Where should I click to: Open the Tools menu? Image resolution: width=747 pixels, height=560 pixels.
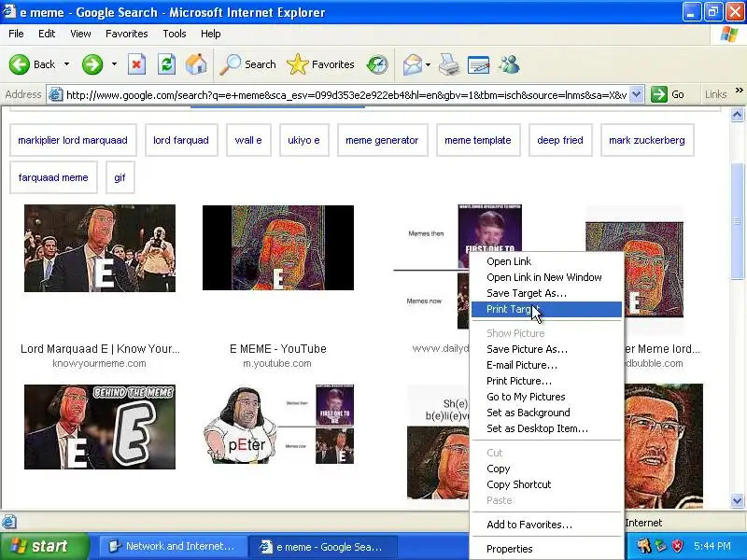point(175,34)
